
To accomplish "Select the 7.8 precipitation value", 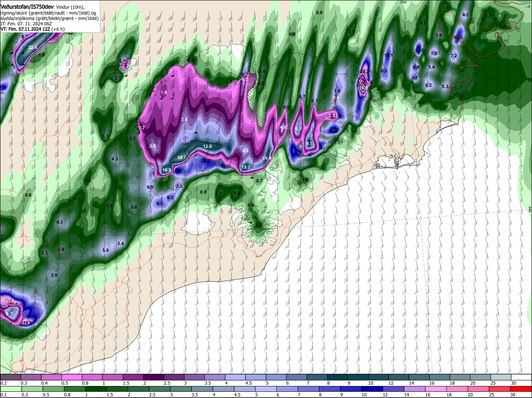I will click(337, 91).
